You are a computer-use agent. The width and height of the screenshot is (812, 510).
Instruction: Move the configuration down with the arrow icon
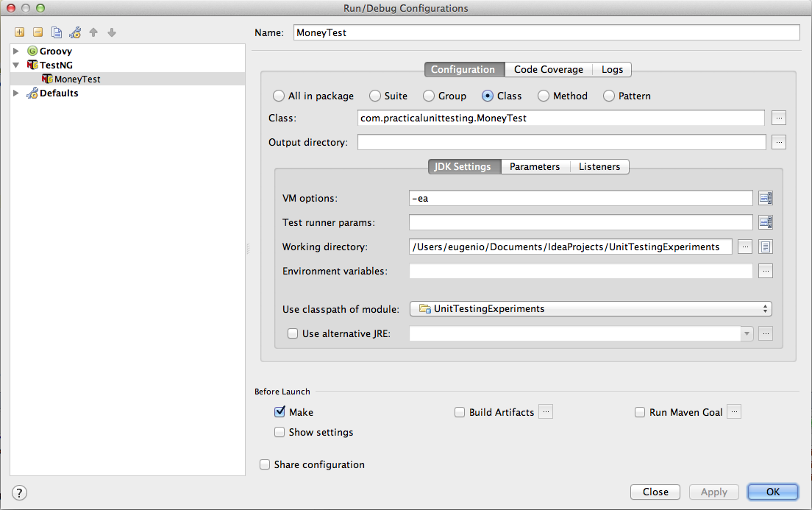click(112, 32)
